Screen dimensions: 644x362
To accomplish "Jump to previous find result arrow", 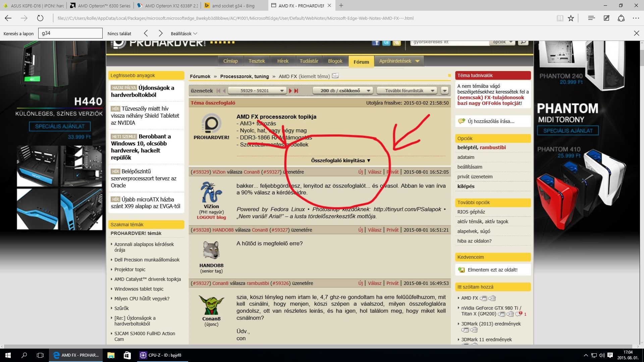I will click(x=146, y=33).
